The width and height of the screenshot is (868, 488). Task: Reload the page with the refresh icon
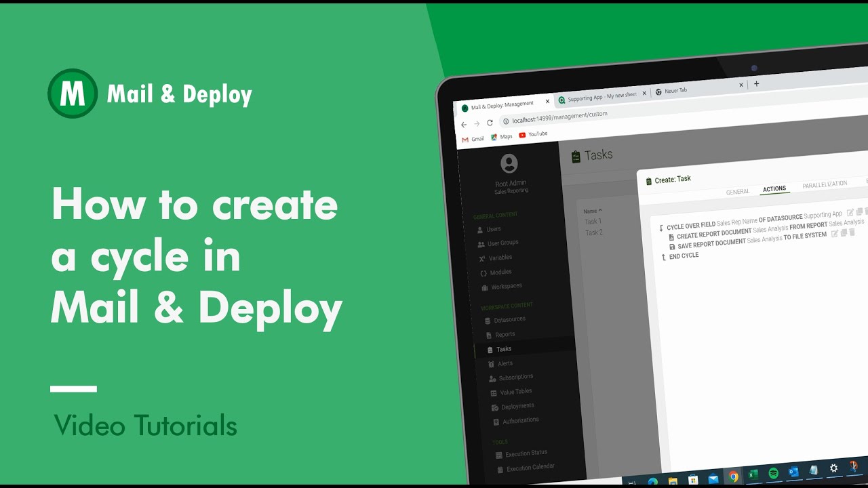point(490,123)
